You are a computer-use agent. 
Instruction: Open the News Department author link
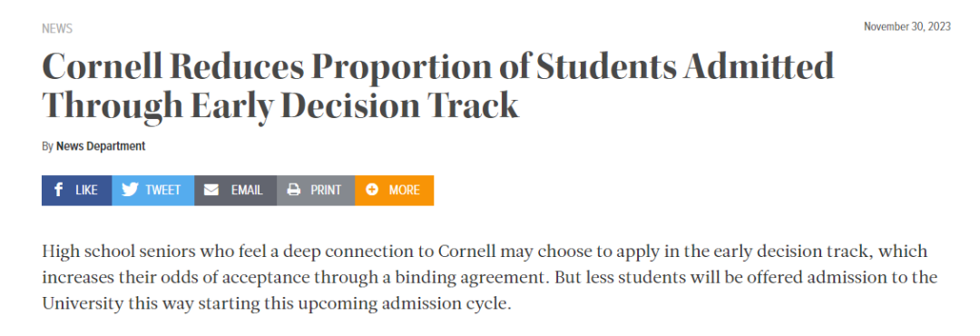pos(101,146)
